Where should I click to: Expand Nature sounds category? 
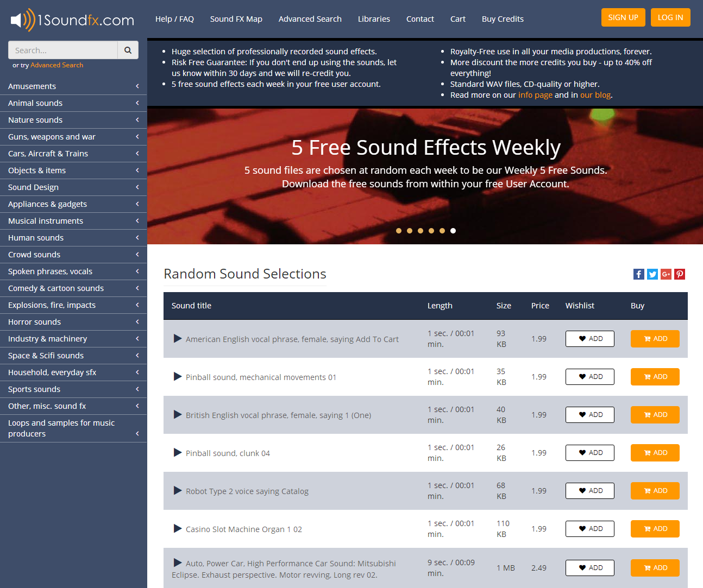click(73, 120)
